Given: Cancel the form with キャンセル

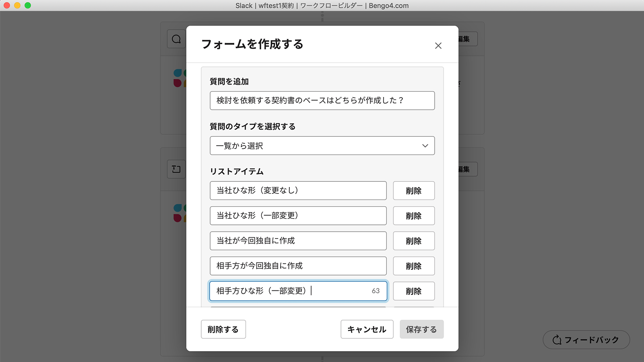Looking at the screenshot, I should point(367,329).
